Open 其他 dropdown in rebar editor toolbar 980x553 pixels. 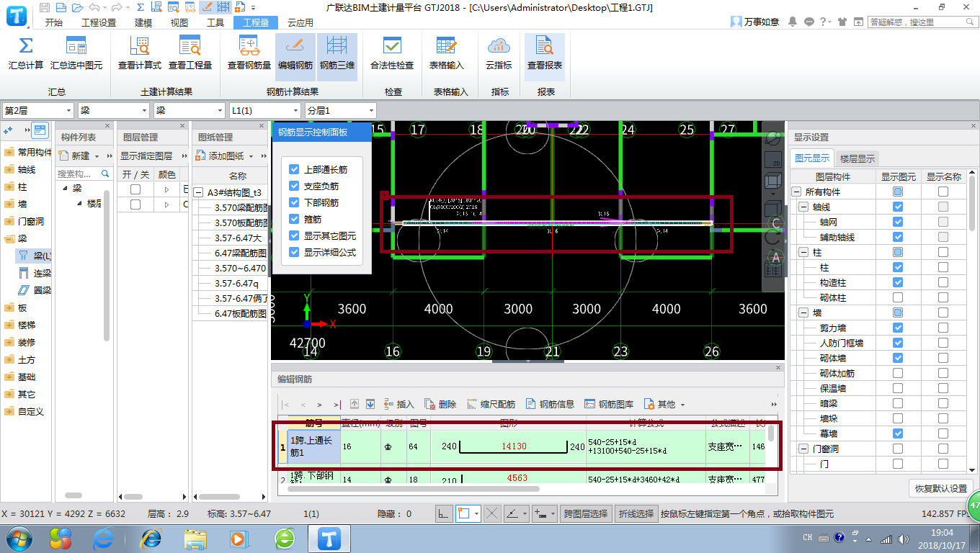click(664, 404)
